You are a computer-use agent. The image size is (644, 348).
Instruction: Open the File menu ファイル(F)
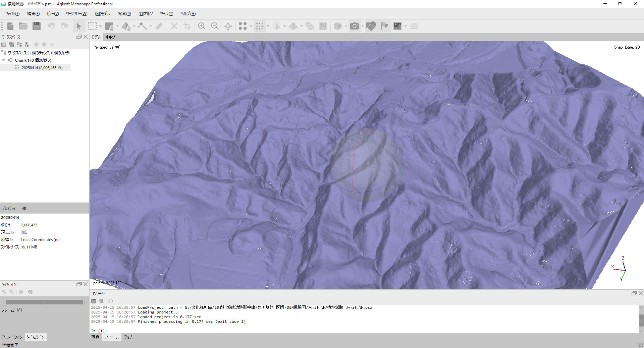(12, 14)
